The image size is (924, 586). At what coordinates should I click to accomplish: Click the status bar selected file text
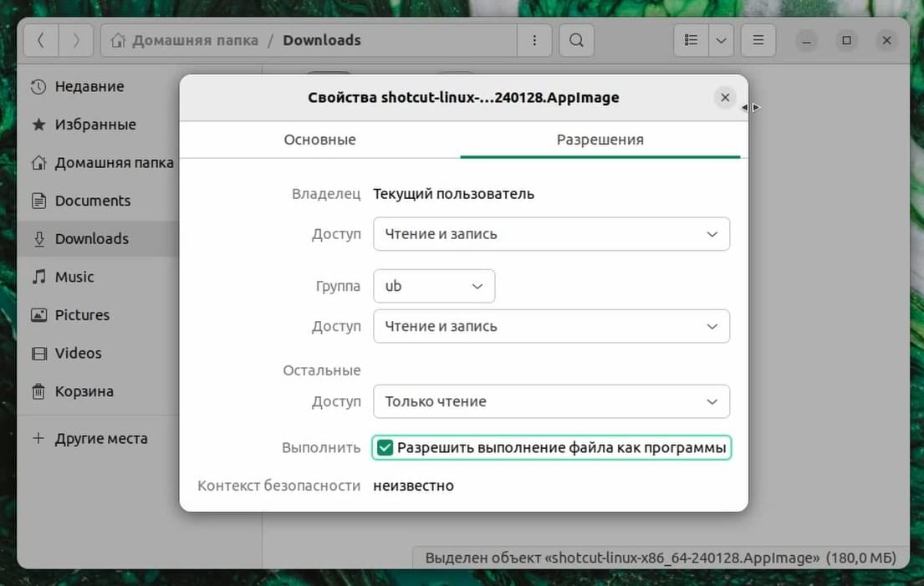pos(661,558)
